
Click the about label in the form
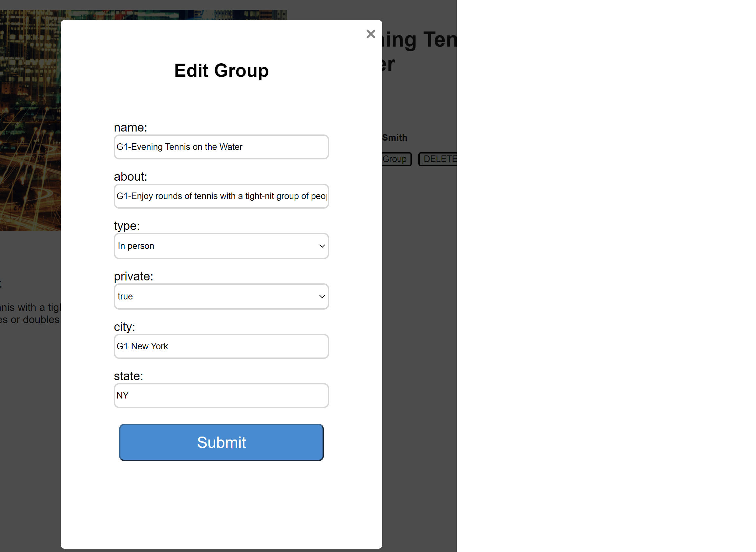pos(130,176)
